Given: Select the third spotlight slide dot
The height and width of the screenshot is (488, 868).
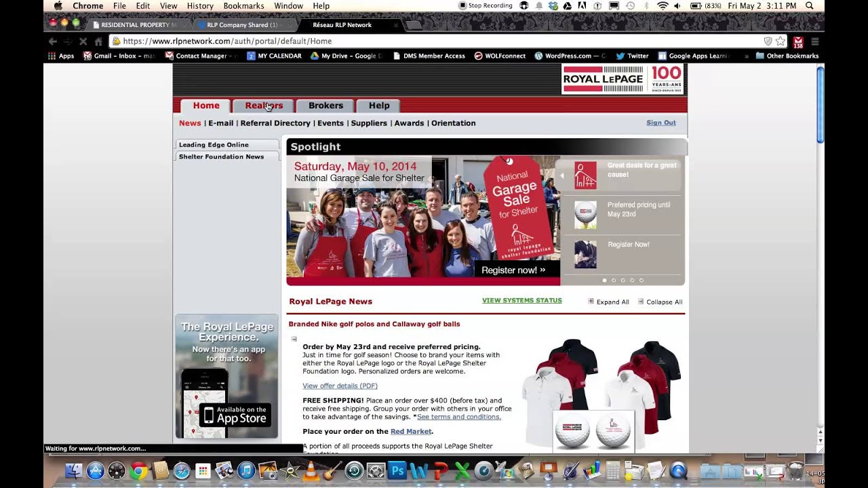Looking at the screenshot, I should [623, 280].
